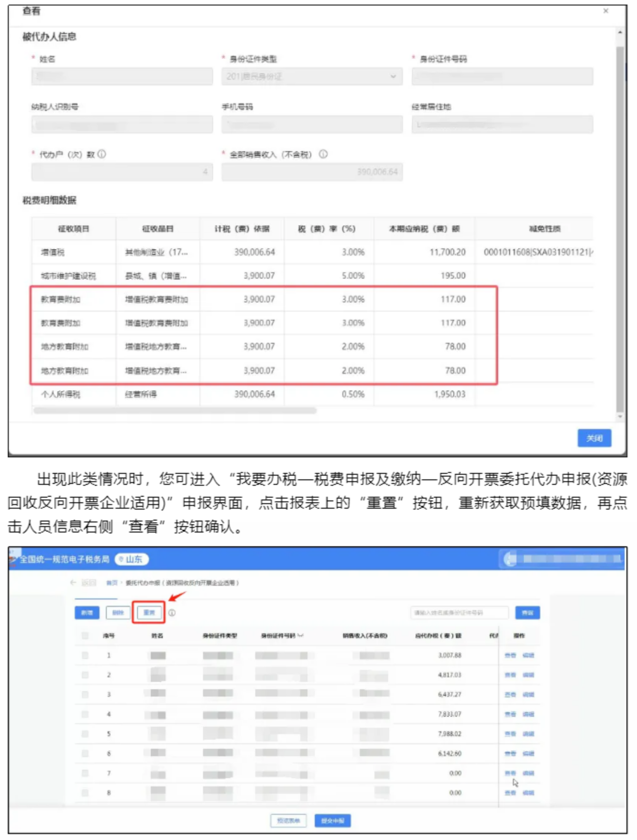
Task: Open the 身份证件类型 dropdown
Action: click(312, 77)
